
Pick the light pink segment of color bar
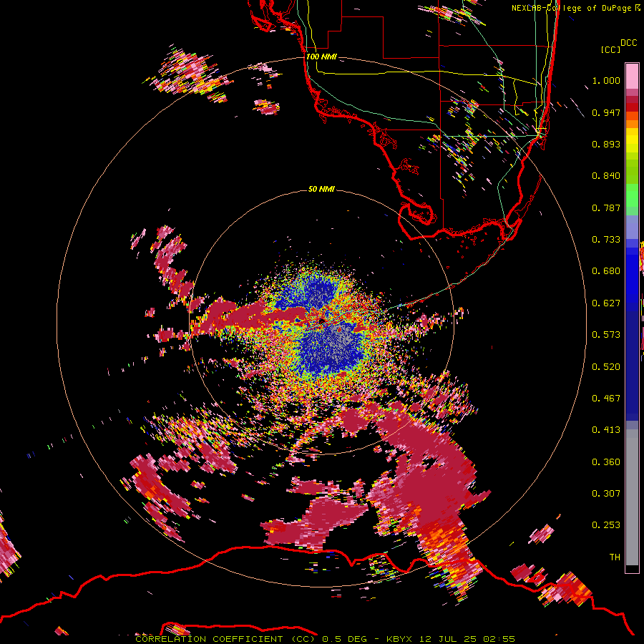click(632, 76)
